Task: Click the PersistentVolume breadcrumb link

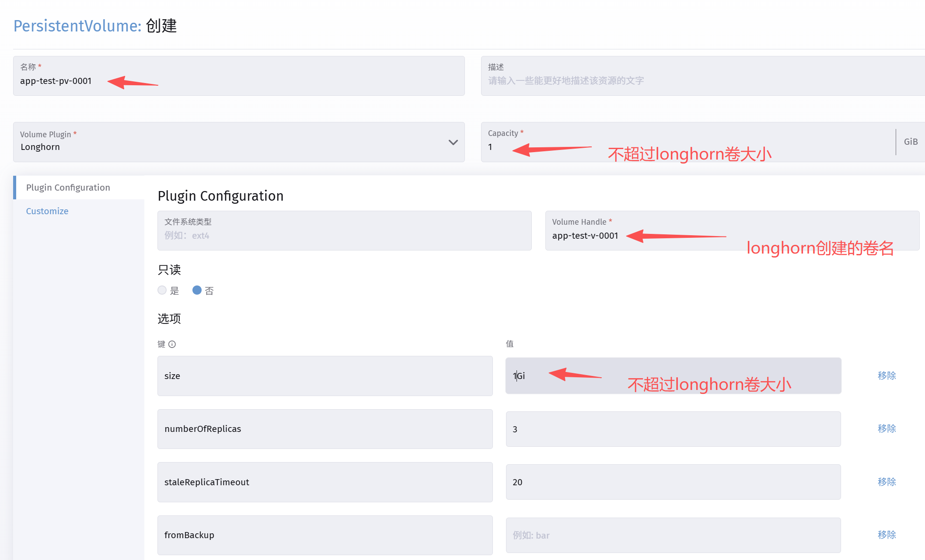Action: tap(77, 26)
